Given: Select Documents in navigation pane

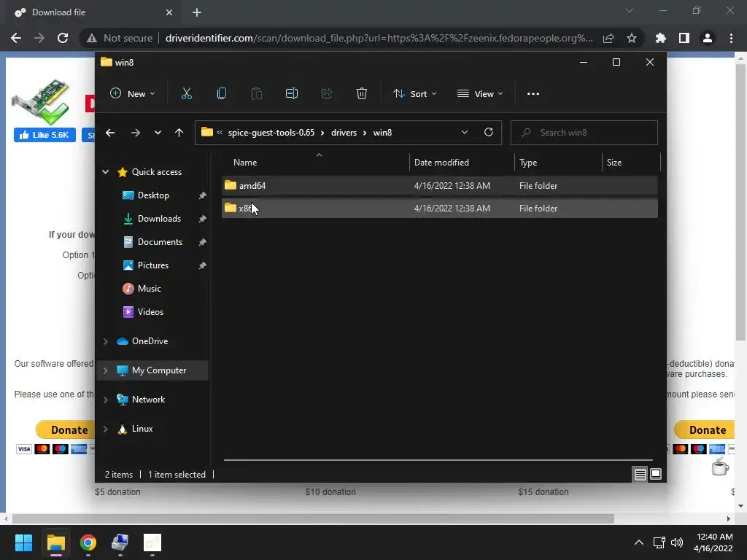Looking at the screenshot, I should click(x=160, y=242).
